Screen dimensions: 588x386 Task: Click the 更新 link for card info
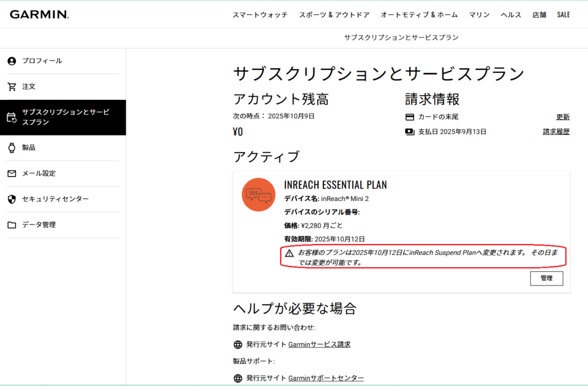(x=563, y=117)
